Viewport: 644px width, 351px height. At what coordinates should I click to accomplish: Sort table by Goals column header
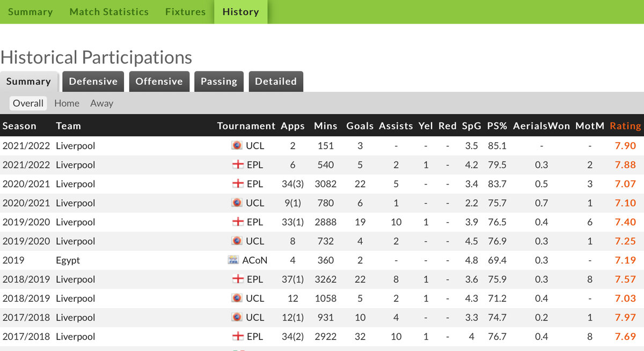tap(360, 126)
